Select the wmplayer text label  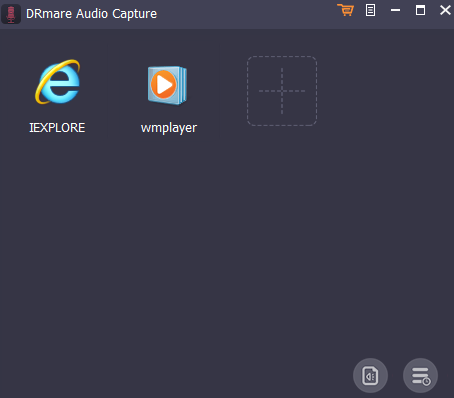tap(169, 128)
